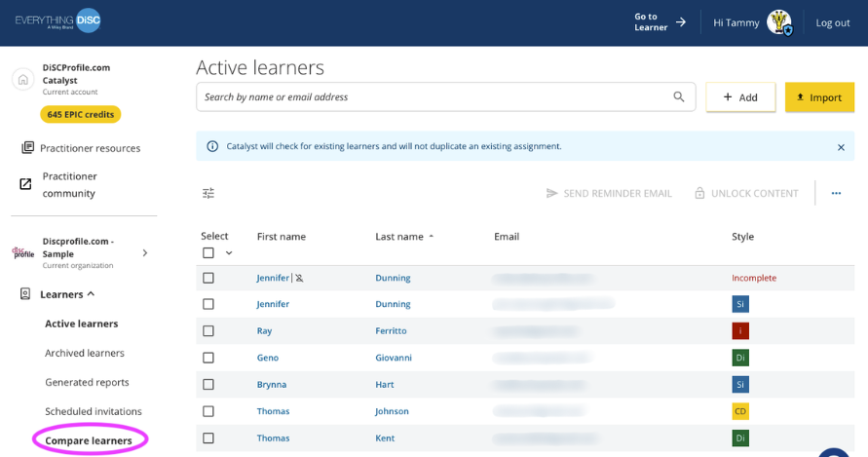Click the Send Reminder Email button
868x457 pixels.
pyautogui.click(x=609, y=193)
